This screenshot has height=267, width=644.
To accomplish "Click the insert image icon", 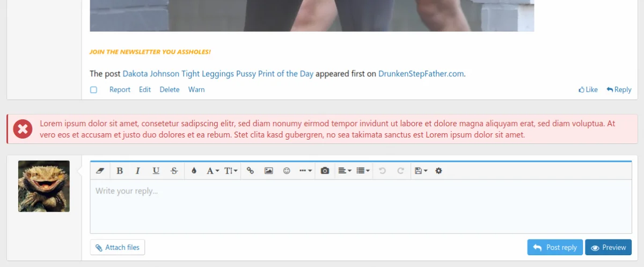I will tap(269, 171).
